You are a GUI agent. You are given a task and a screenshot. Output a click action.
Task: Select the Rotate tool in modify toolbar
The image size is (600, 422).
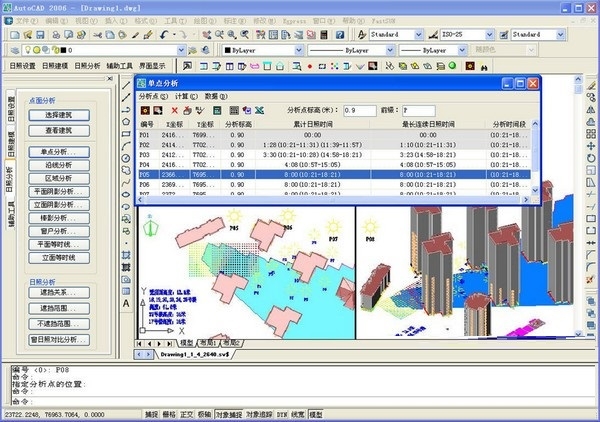click(591, 158)
